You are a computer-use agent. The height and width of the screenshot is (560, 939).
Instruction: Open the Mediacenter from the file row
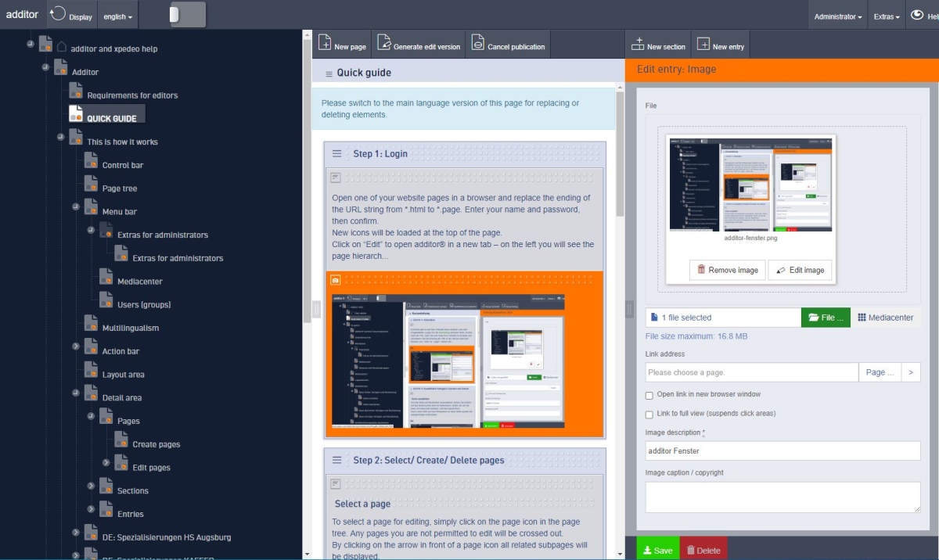[885, 318]
